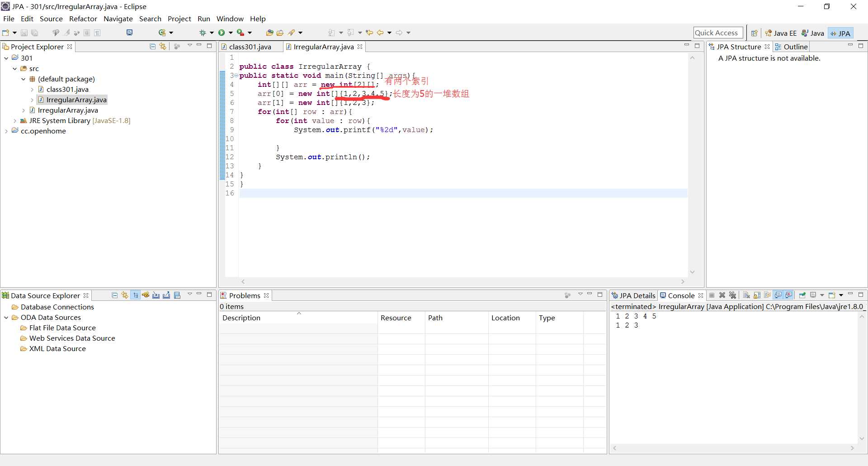Collapse All in Data Source Explorer
Screen dimensions: 868x466
(x=114, y=295)
